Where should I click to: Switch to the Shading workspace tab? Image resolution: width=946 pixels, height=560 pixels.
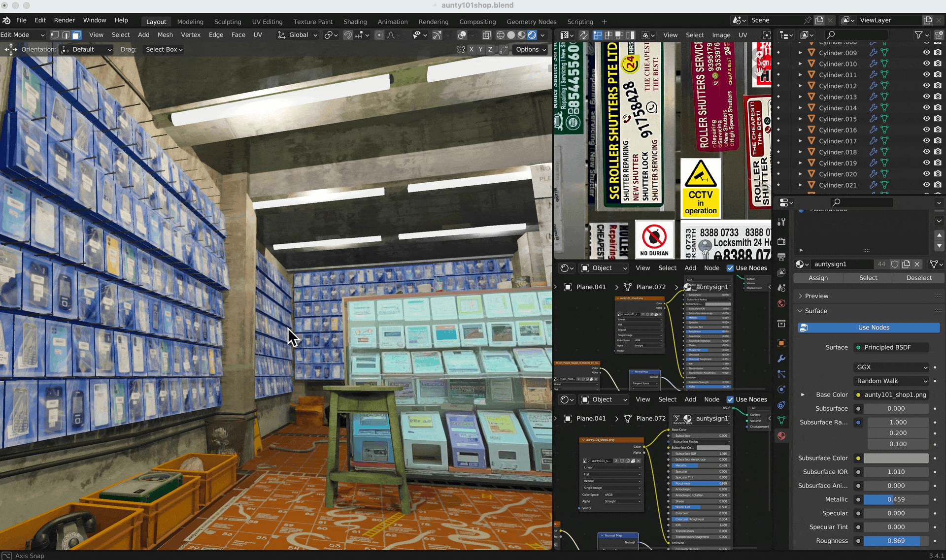coord(355,22)
